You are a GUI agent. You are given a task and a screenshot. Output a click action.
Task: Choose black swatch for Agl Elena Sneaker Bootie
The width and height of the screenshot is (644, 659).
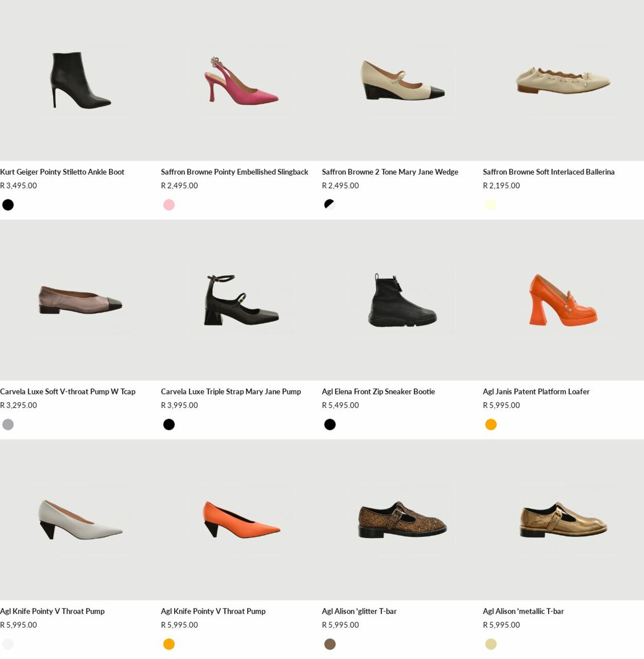(x=330, y=425)
